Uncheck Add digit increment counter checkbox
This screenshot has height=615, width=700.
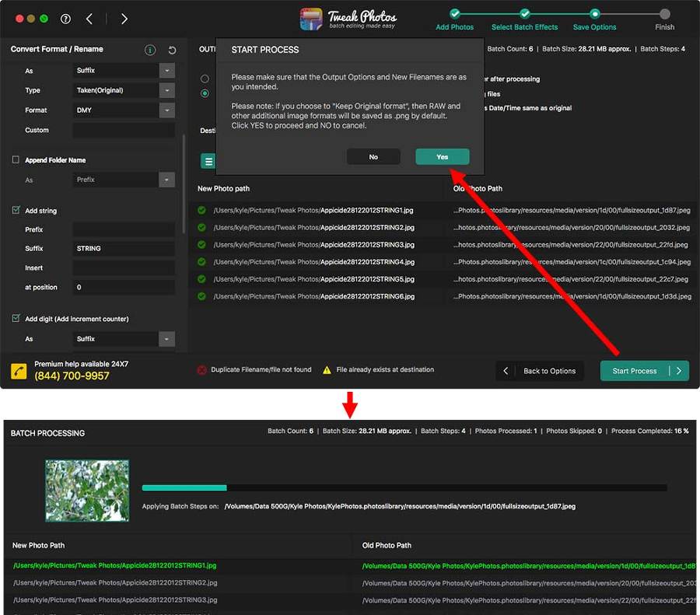[x=16, y=318]
